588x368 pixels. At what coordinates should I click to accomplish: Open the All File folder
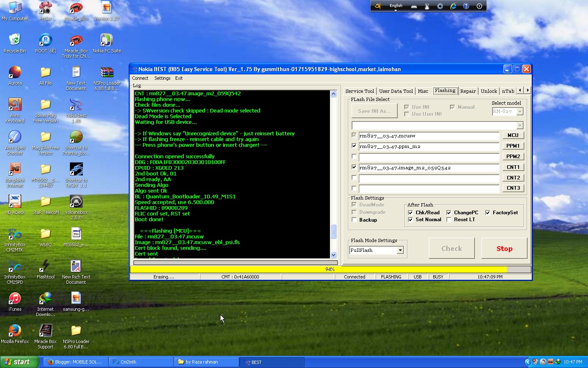point(45,76)
